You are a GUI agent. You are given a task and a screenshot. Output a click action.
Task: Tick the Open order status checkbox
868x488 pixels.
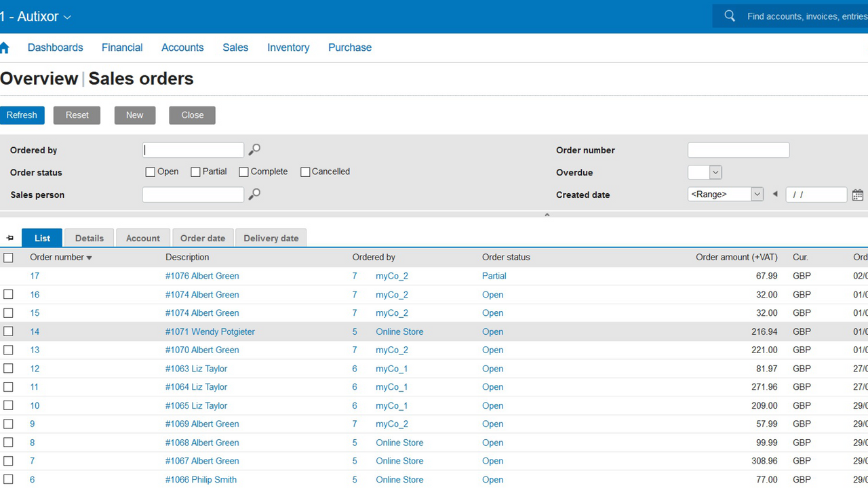tap(151, 172)
